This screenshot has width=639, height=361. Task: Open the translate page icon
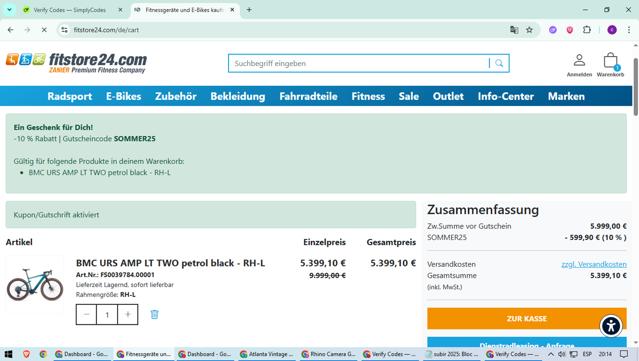pyautogui.click(x=514, y=30)
